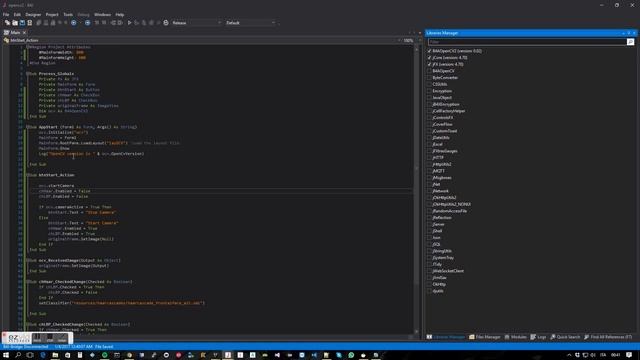Check the Encryption library checkbox

(x=429, y=91)
